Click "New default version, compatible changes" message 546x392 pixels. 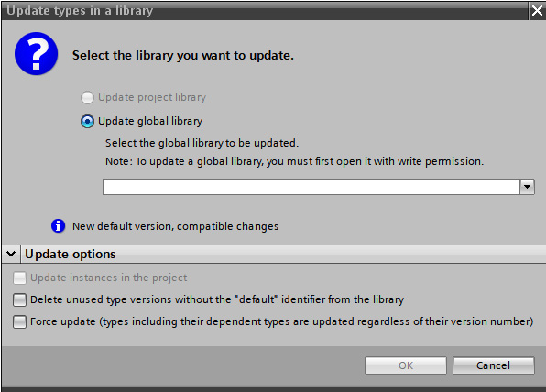176,226
